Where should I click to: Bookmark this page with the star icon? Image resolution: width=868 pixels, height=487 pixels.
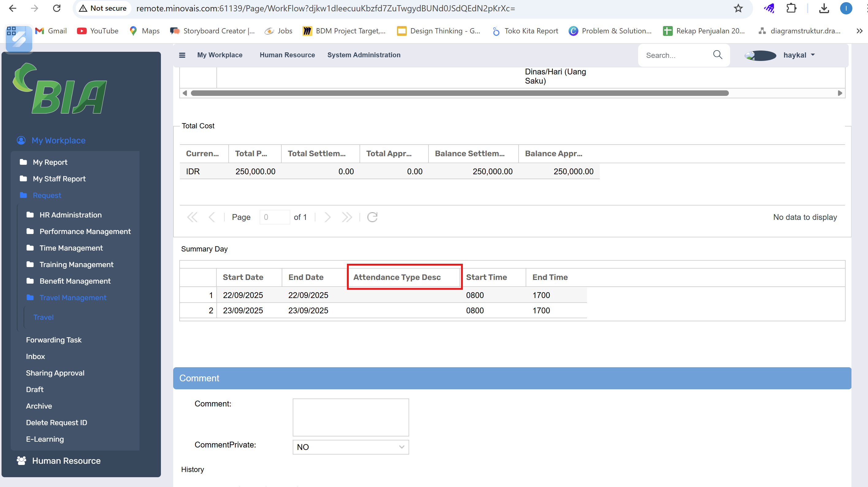[738, 8]
